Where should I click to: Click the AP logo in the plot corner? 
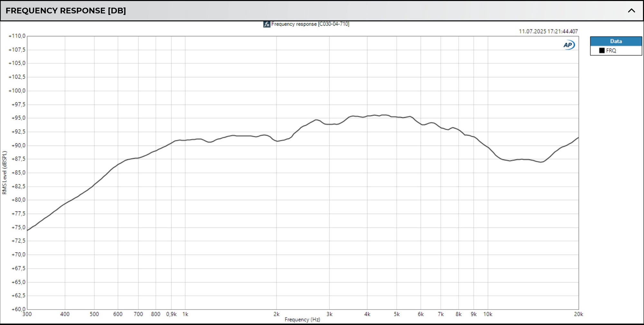568,45
